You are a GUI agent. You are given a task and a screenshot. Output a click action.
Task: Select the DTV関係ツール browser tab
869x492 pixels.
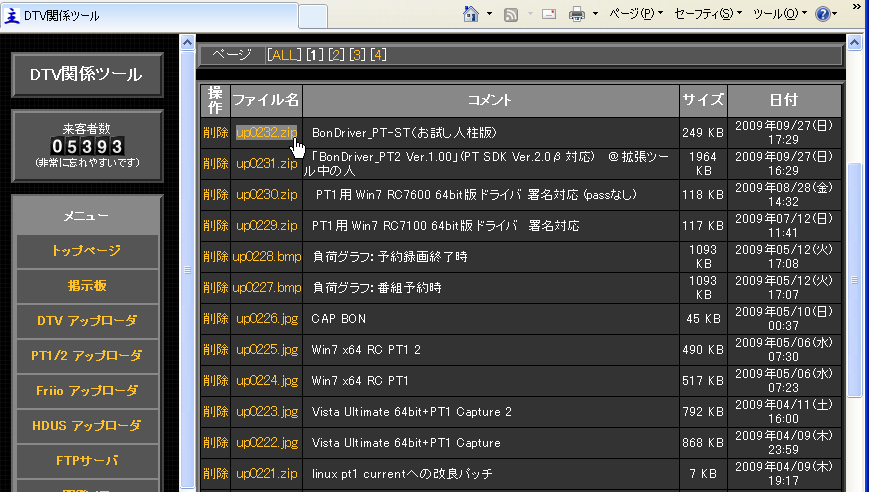150,16
